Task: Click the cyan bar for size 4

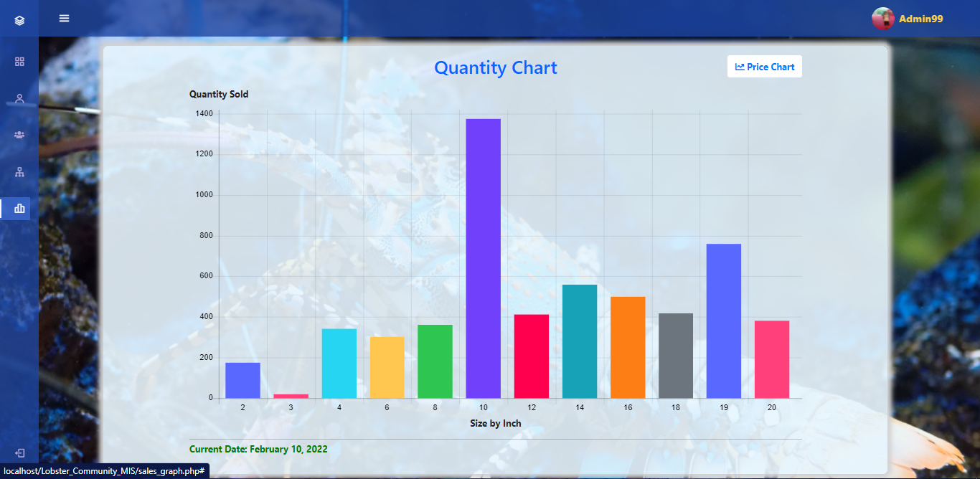Action: [339, 364]
